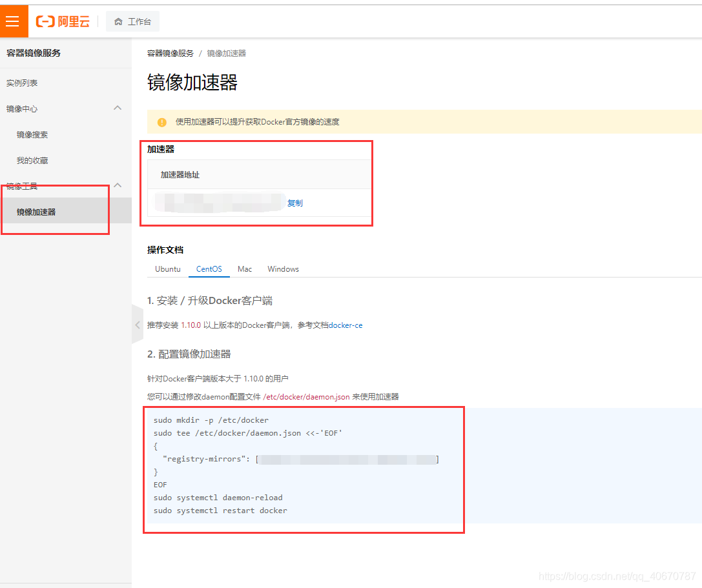Screen dimensions: 702x588
Task: Collapse the 镜像中心 section chevron
Action: click(x=118, y=108)
